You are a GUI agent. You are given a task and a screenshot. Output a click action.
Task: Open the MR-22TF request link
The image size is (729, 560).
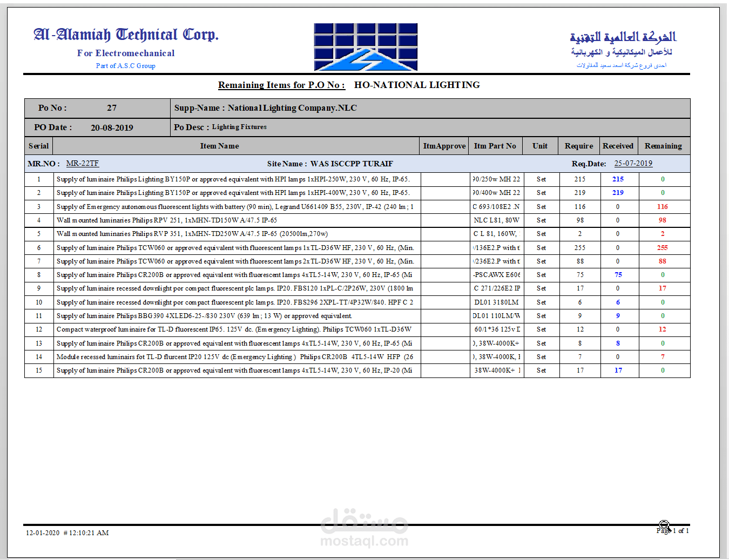coord(83,163)
